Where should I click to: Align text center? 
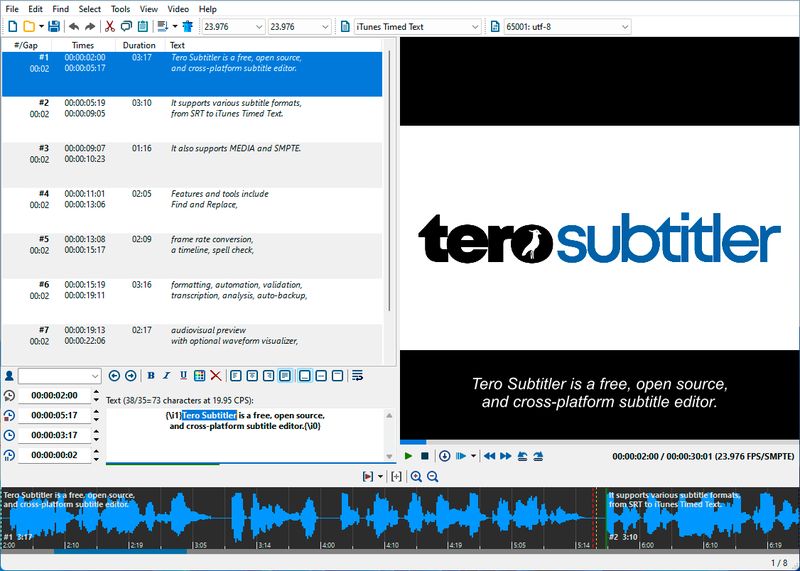(252, 376)
